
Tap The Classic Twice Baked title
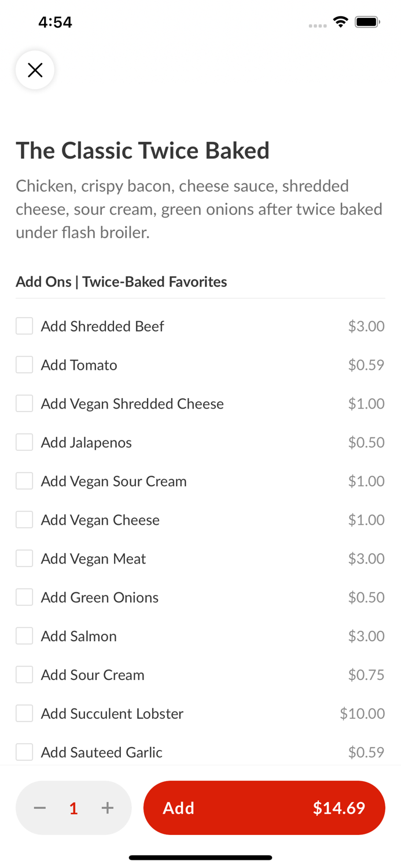(142, 150)
